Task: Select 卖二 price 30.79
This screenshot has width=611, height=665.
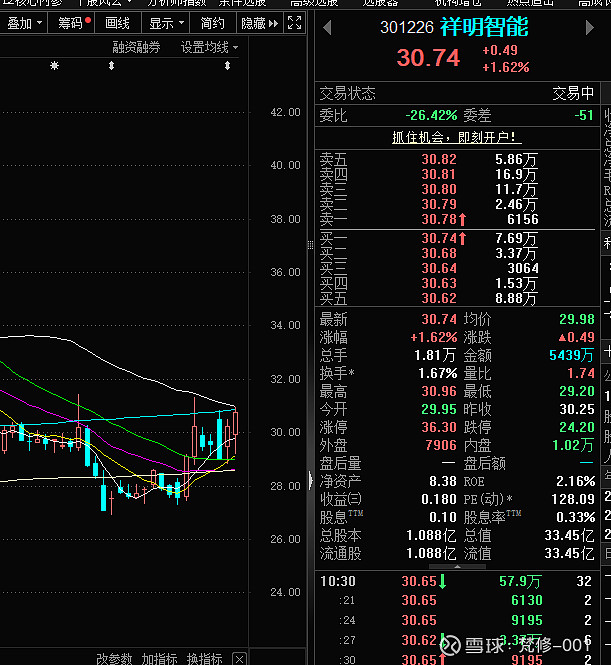Action: (439, 204)
